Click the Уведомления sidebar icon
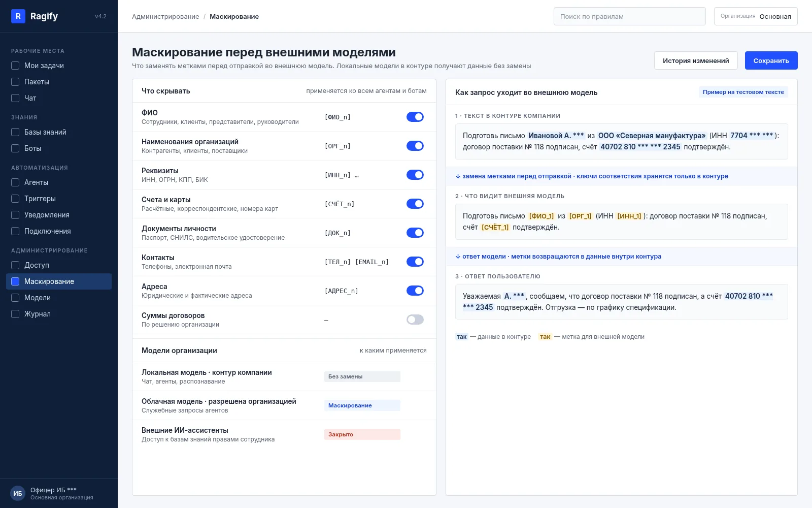Viewport: 812px width, 508px height. (x=15, y=215)
